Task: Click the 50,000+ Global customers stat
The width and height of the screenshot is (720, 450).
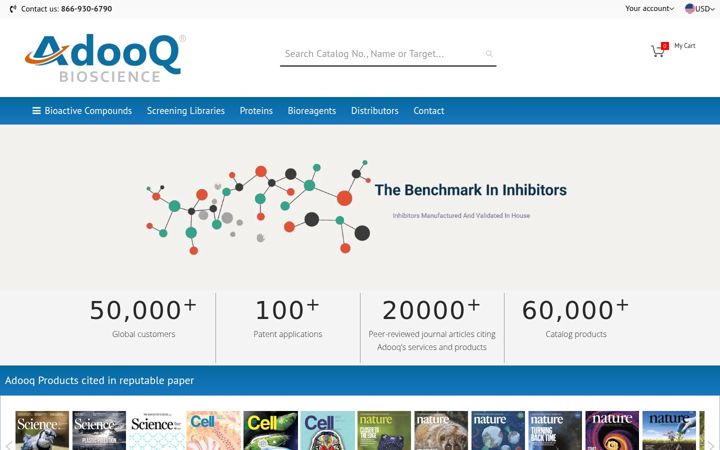Action: [143, 319]
